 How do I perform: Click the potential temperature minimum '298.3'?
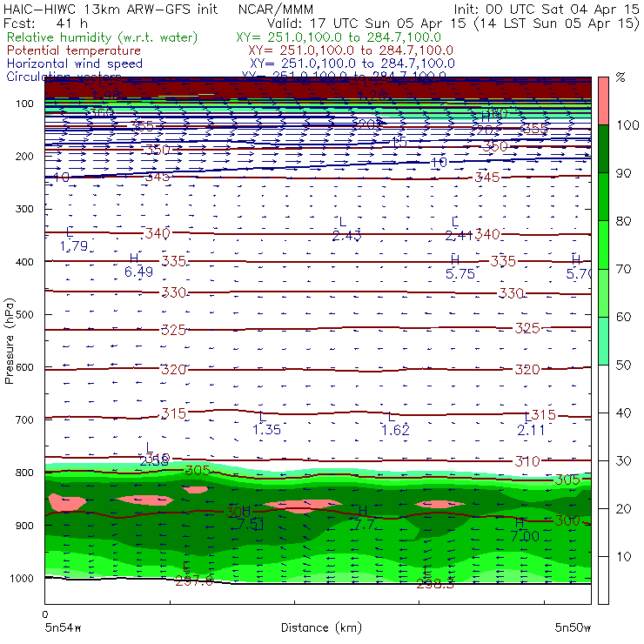pos(435,584)
